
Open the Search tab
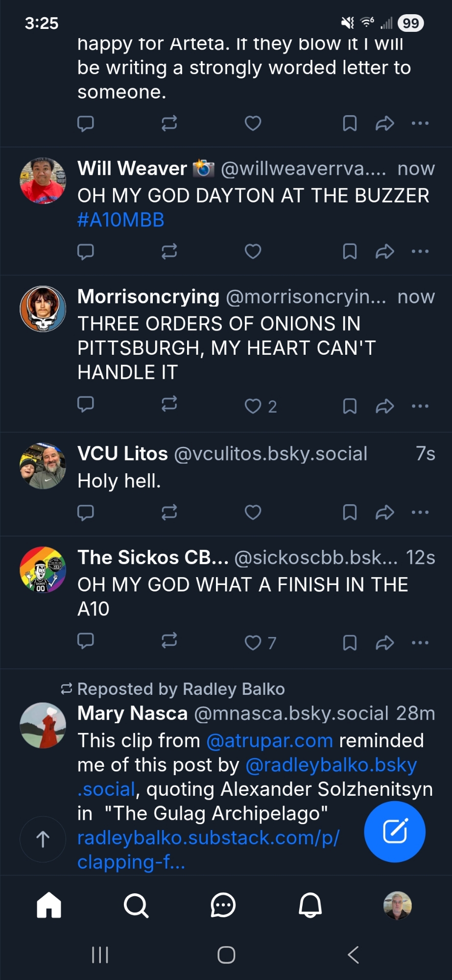coord(136,906)
